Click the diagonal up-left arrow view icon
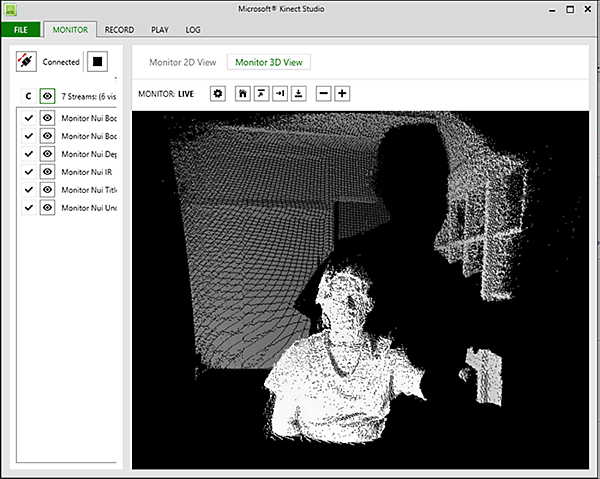This screenshot has width=600, height=479. 260,93
